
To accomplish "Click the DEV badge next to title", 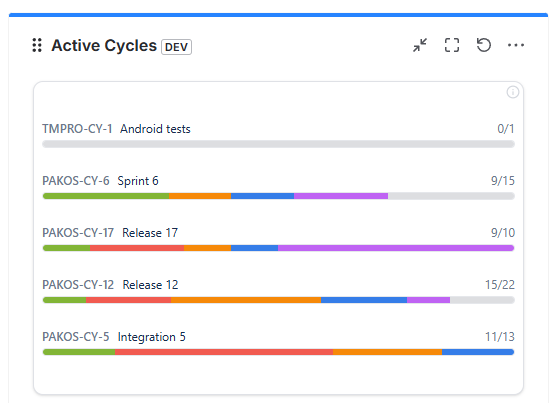I will pos(176,47).
